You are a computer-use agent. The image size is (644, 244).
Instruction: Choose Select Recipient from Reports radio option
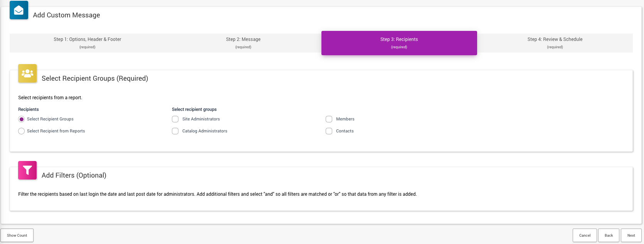coord(22,131)
